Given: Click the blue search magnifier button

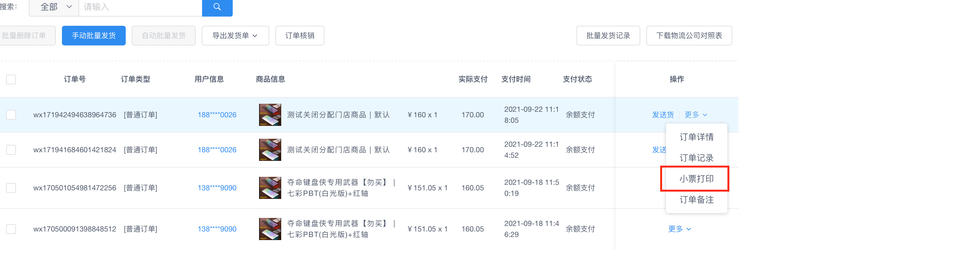Looking at the screenshot, I should [x=217, y=7].
